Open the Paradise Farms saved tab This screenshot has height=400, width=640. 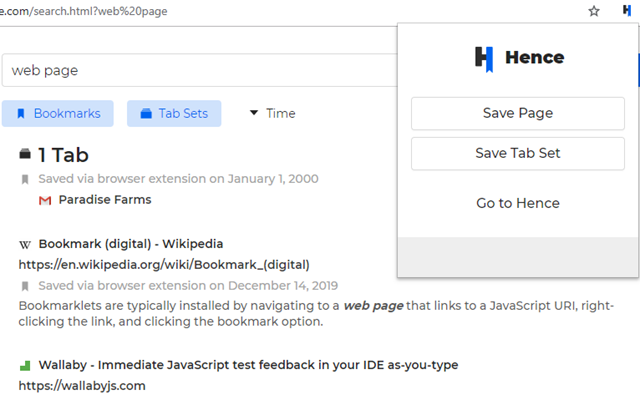(105, 200)
